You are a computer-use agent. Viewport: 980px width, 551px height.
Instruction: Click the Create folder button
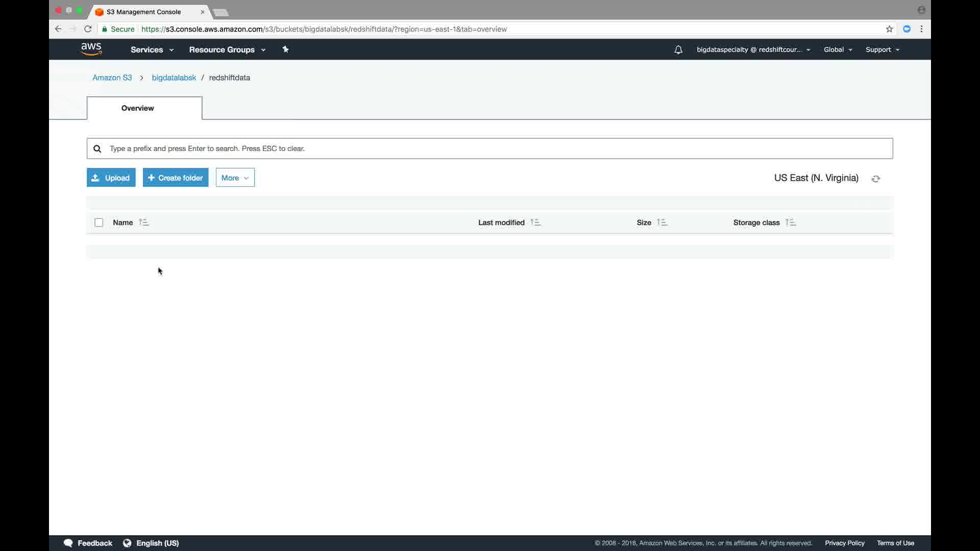(176, 178)
